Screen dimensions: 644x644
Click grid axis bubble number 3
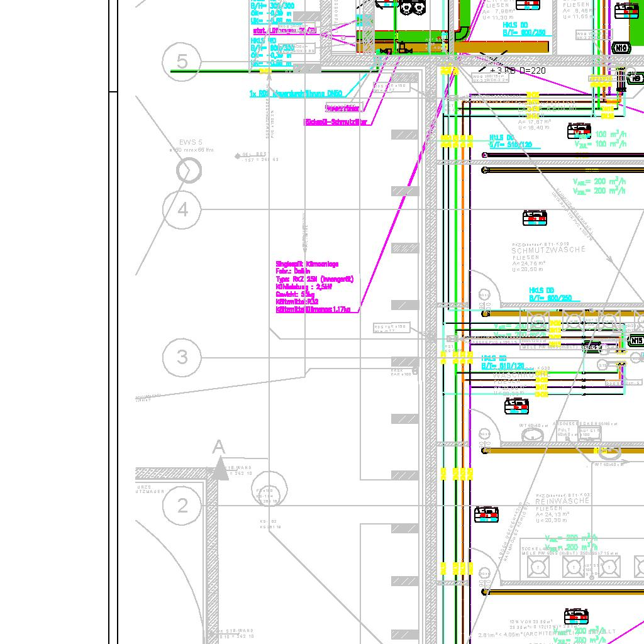(182, 357)
